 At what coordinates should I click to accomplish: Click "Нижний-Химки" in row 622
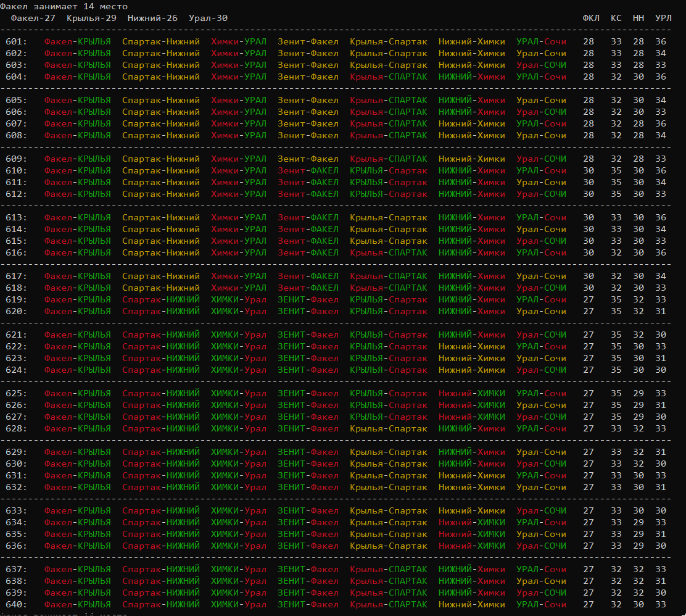pos(471,347)
